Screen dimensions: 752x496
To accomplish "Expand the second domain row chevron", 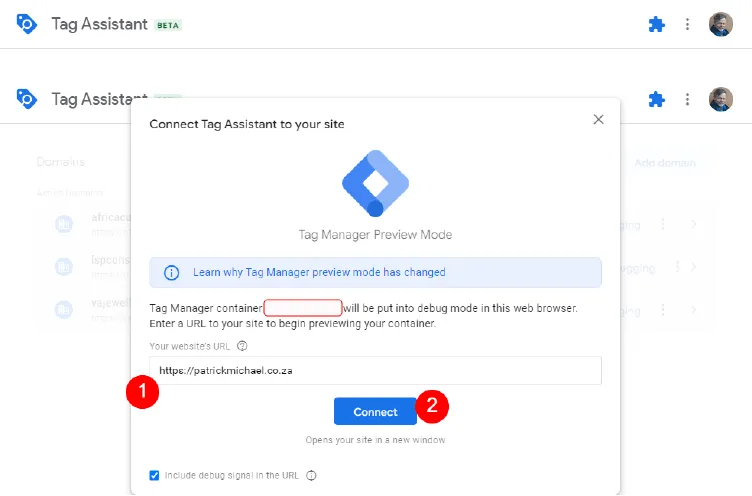I will point(693,267).
